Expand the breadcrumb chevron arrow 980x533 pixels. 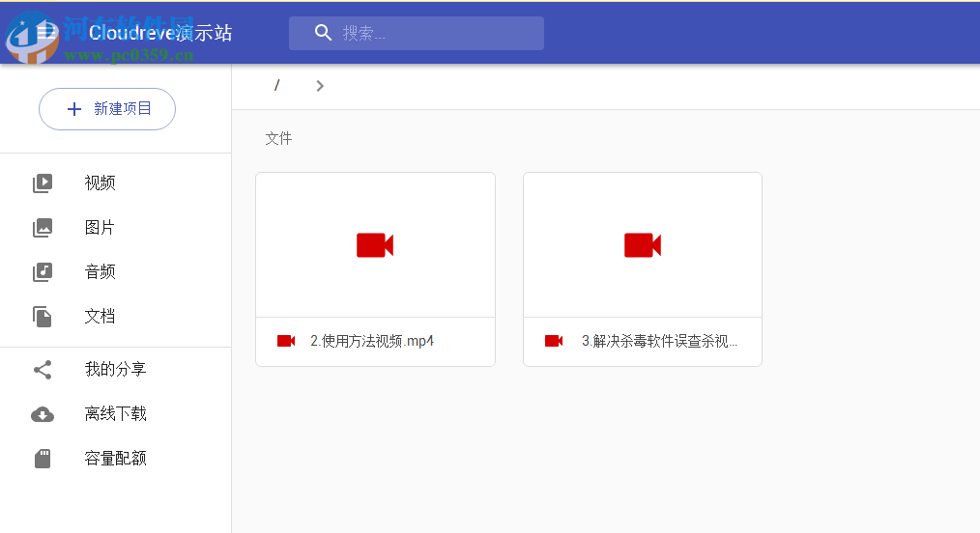(x=320, y=86)
